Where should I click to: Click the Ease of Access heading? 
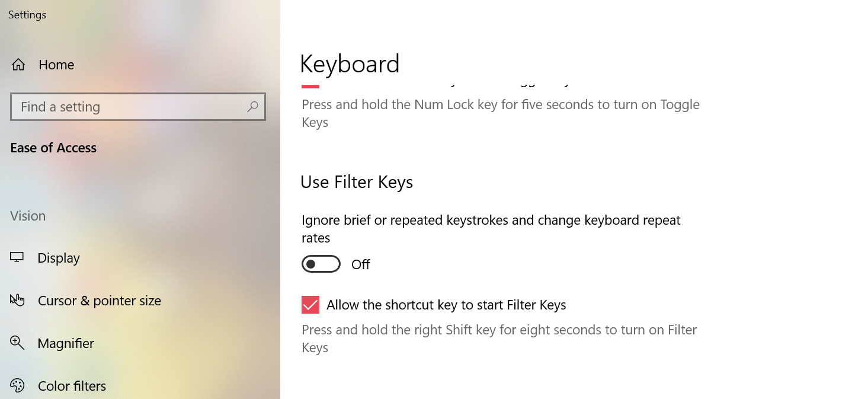tap(53, 148)
